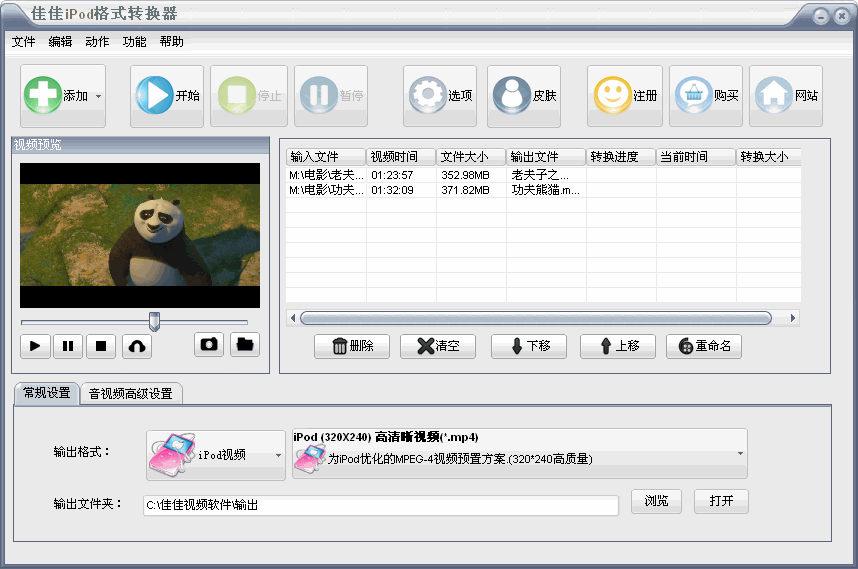
Task: Stop the video preview playback
Action: [100, 346]
